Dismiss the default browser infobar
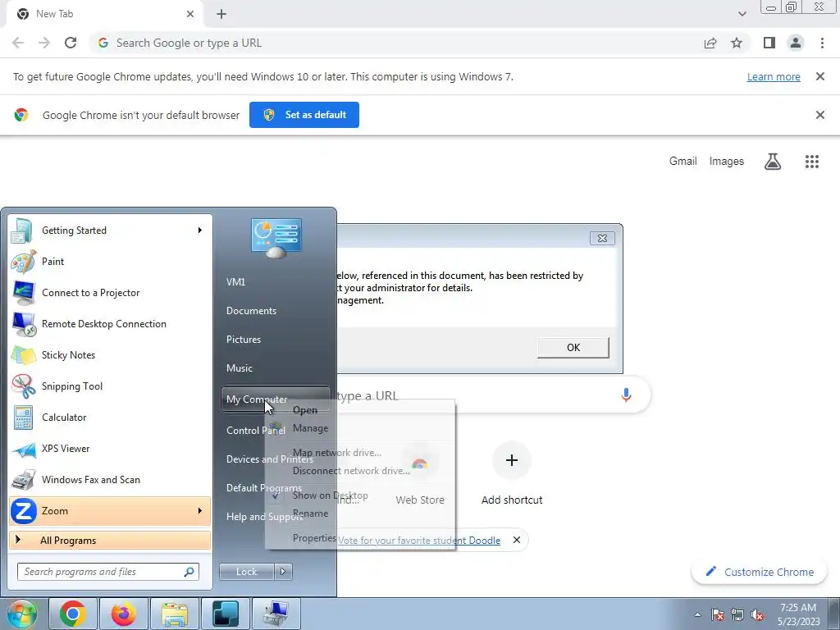The height and width of the screenshot is (630, 840). pos(819,115)
